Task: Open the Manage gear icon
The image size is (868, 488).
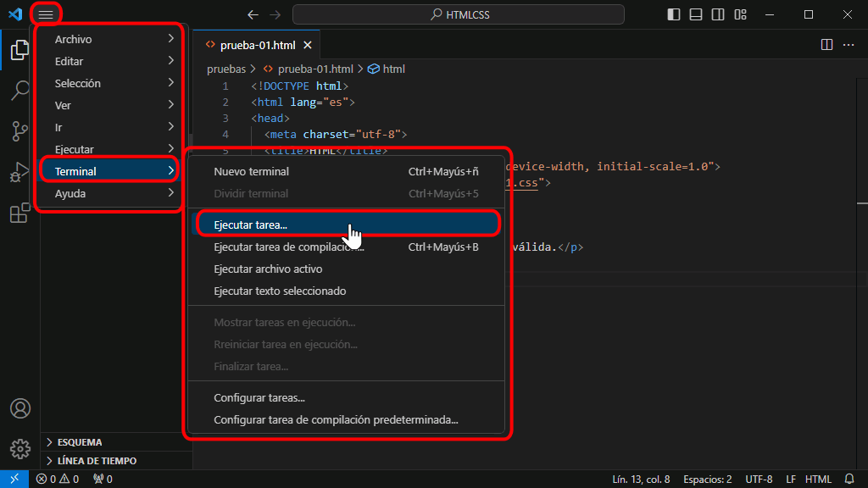Action: pyautogui.click(x=19, y=448)
